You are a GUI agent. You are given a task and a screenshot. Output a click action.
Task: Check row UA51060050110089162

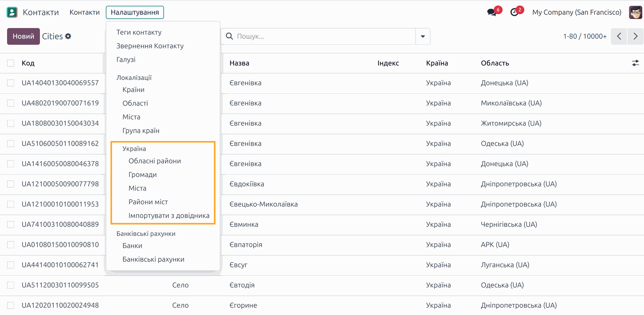[11, 143]
